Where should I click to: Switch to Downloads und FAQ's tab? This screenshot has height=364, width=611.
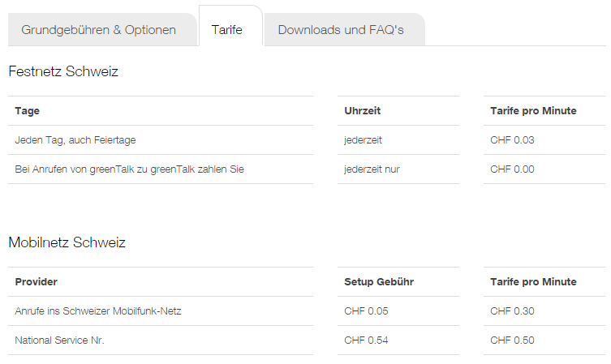click(345, 29)
